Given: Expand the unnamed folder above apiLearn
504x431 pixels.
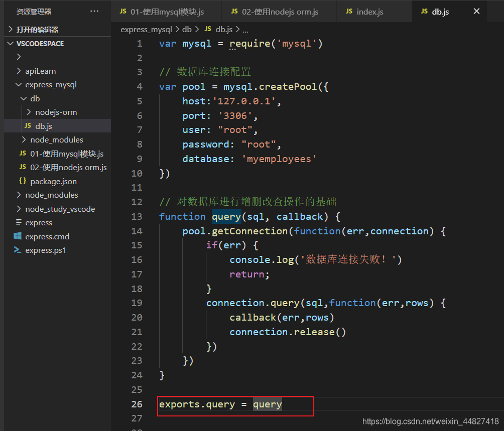Looking at the screenshot, I should (19, 57).
